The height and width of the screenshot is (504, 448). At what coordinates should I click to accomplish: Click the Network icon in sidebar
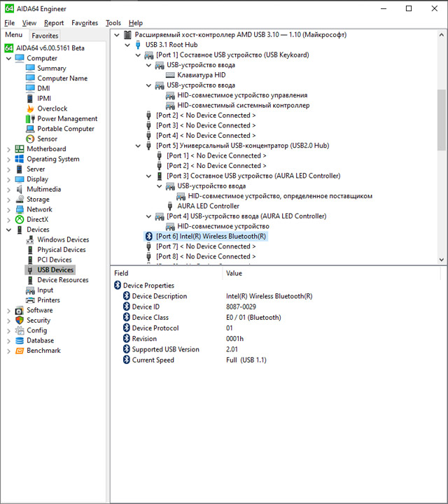pos(20,209)
